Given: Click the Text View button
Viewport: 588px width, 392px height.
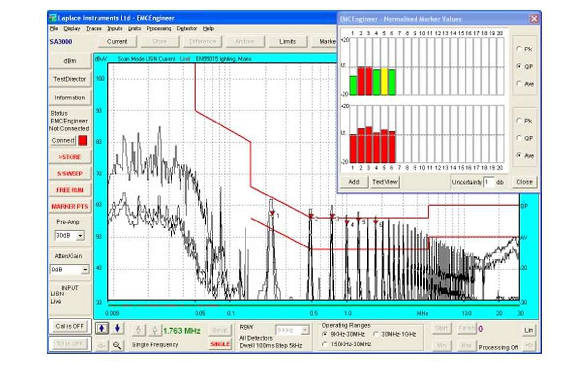Looking at the screenshot, I should (x=385, y=182).
